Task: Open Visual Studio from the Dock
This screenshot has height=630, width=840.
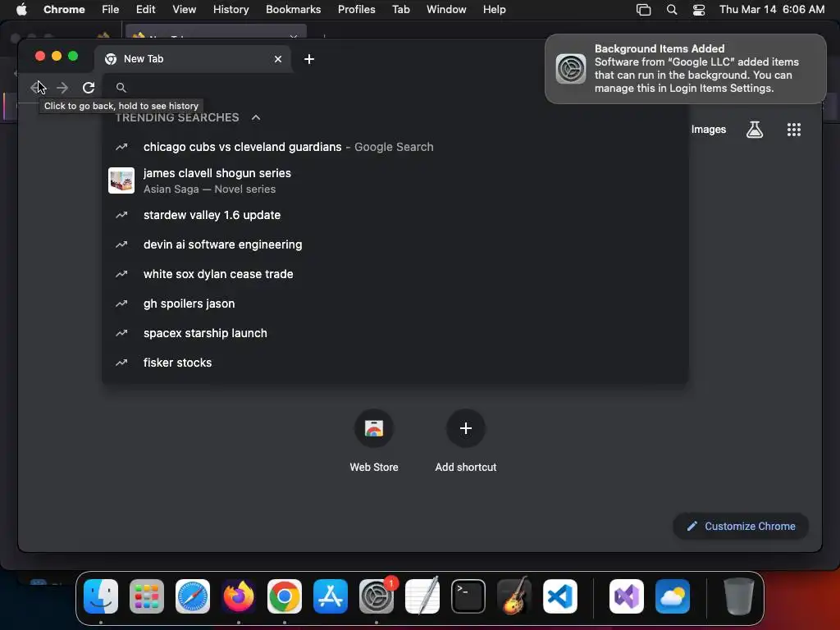Action: point(626,596)
